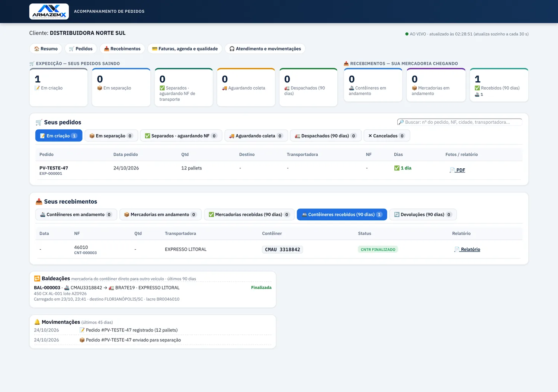Show Contêineres em andamento receipts filter
Screen dimensions: 558x392
[76, 214]
